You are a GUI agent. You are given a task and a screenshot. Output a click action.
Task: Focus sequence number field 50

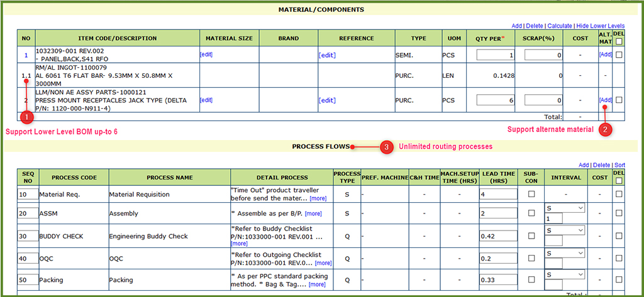28,280
